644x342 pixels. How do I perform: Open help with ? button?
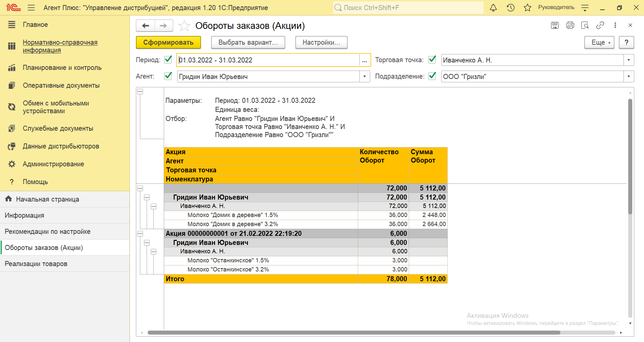[x=627, y=42]
